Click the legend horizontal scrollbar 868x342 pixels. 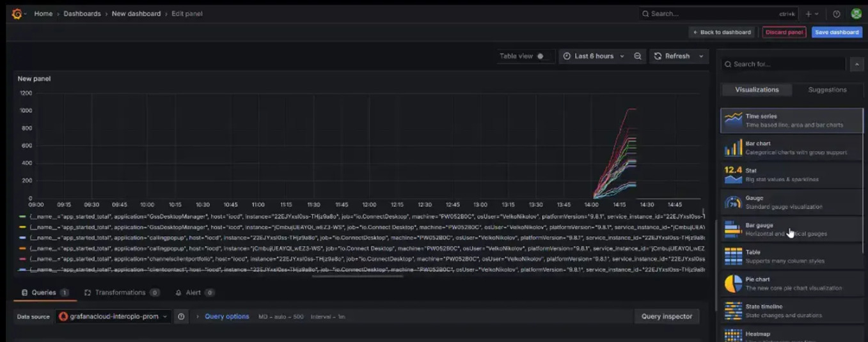[358, 276]
